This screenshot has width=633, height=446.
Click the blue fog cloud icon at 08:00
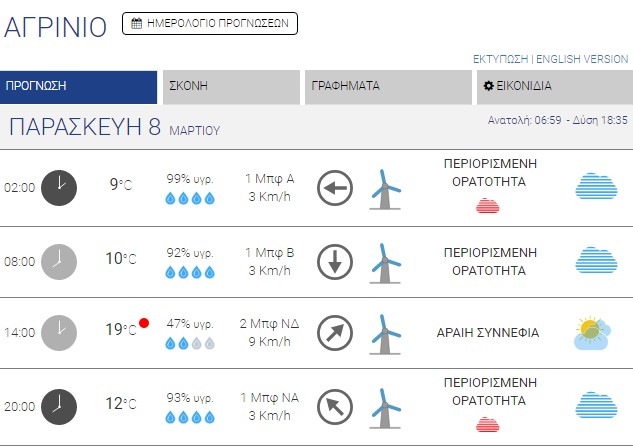click(x=595, y=261)
